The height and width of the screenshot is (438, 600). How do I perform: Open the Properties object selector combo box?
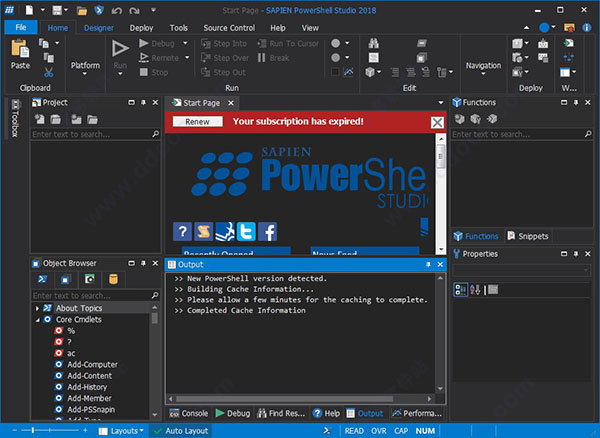tap(521, 270)
